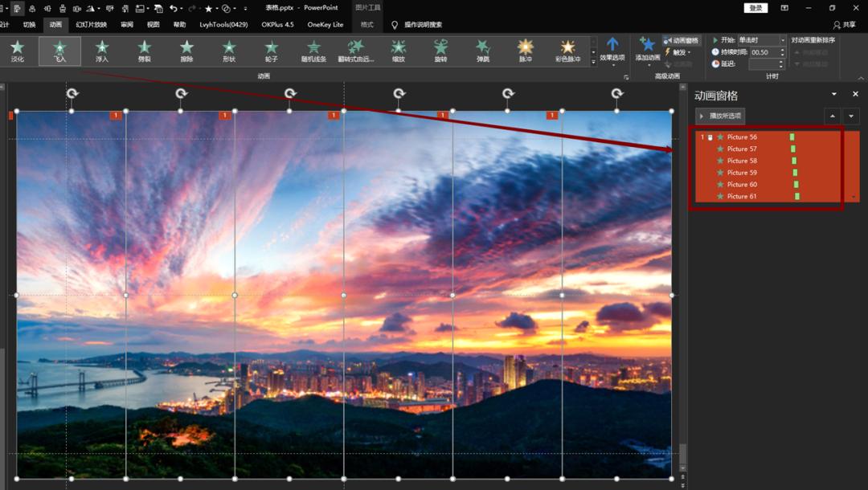Open the 效果选项 (Effect Options) dropdown
The width and height of the screenshot is (868, 490).
click(x=612, y=51)
